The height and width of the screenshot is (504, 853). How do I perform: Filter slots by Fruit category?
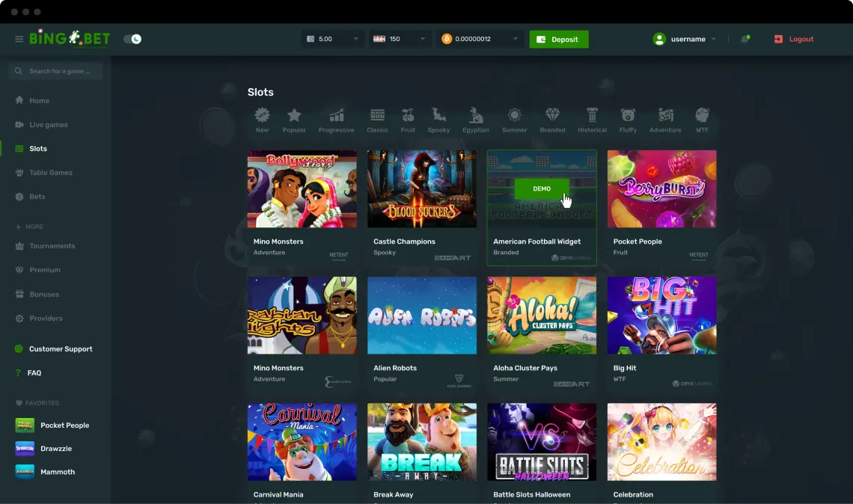coord(408,120)
